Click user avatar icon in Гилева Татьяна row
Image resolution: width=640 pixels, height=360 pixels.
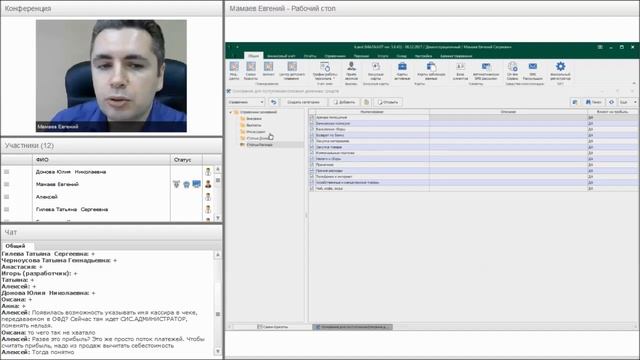coord(208,209)
